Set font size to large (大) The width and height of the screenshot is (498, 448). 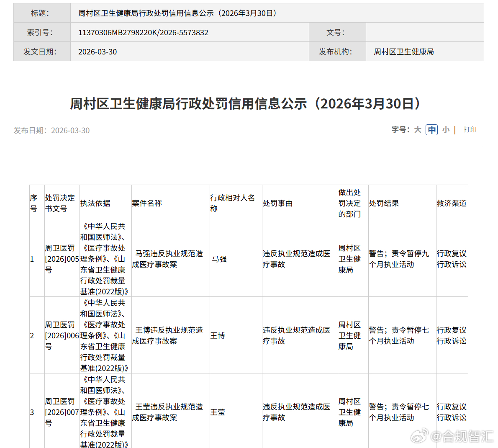click(418, 130)
